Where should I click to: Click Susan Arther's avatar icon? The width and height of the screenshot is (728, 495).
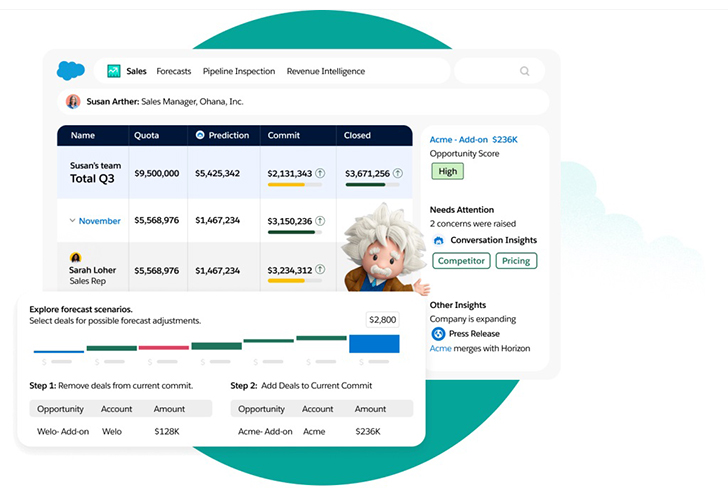point(73,101)
